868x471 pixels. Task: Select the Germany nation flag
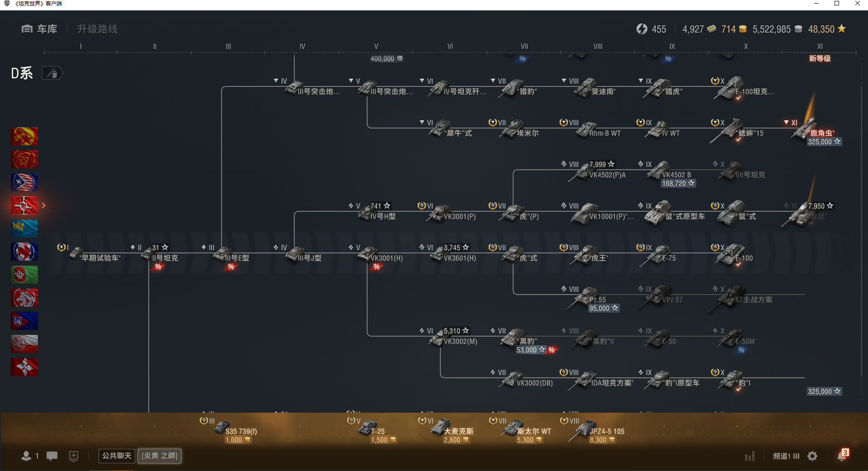(x=24, y=205)
